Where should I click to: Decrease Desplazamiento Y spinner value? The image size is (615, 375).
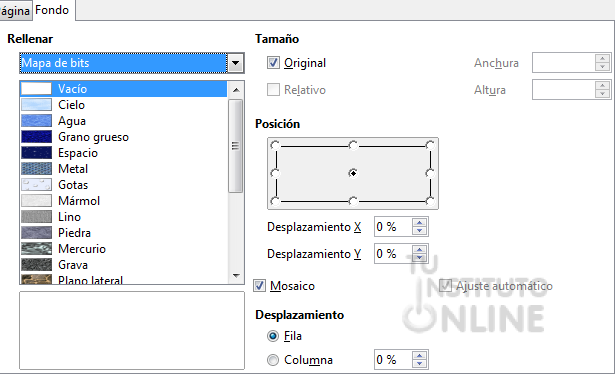(420, 258)
